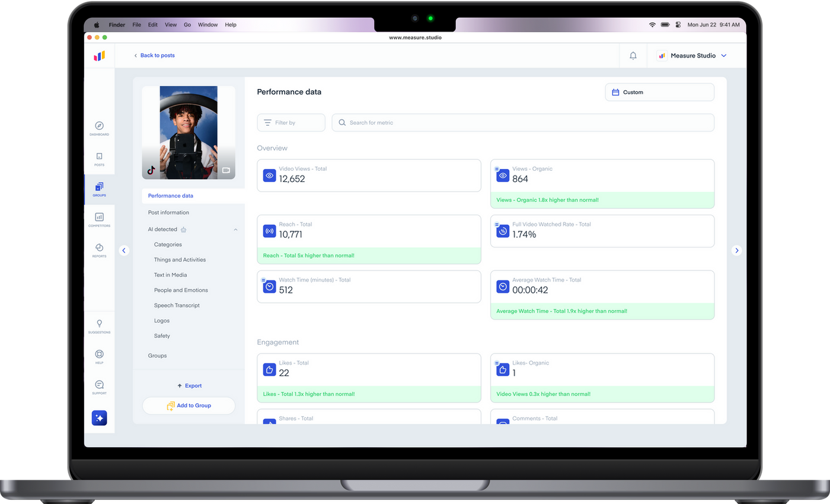830x504 pixels.
Task: Open the Dashboard compass icon
Action: tap(99, 126)
